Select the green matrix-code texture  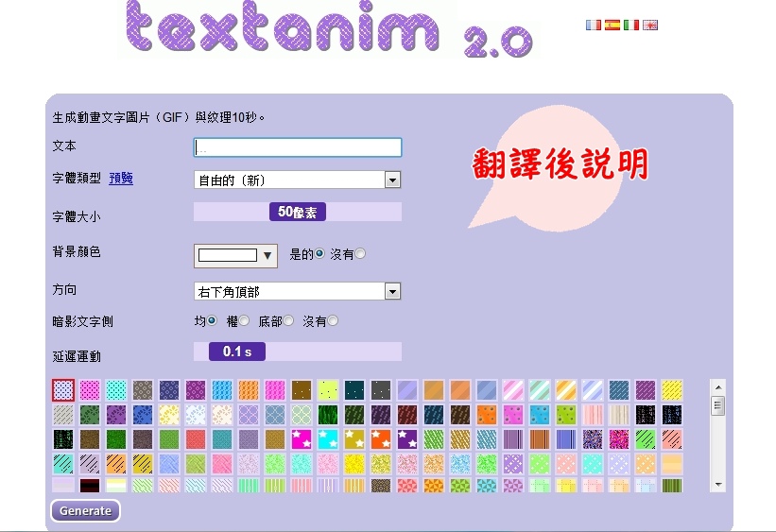tap(62, 439)
